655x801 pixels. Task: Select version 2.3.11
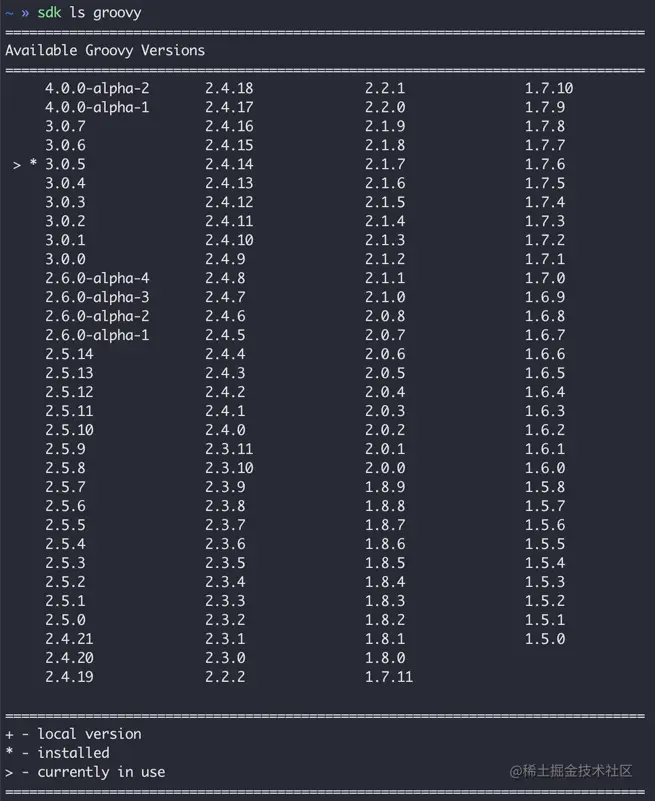[x=229, y=449]
